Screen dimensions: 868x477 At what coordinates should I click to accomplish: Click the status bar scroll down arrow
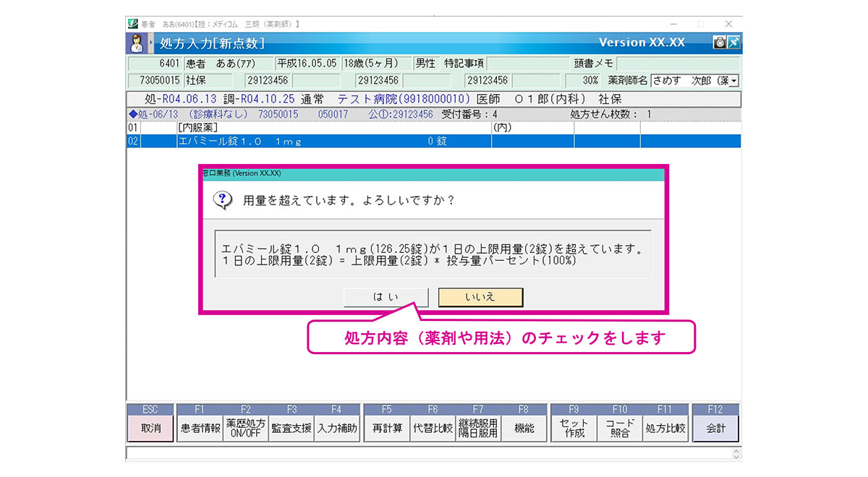tap(736, 457)
